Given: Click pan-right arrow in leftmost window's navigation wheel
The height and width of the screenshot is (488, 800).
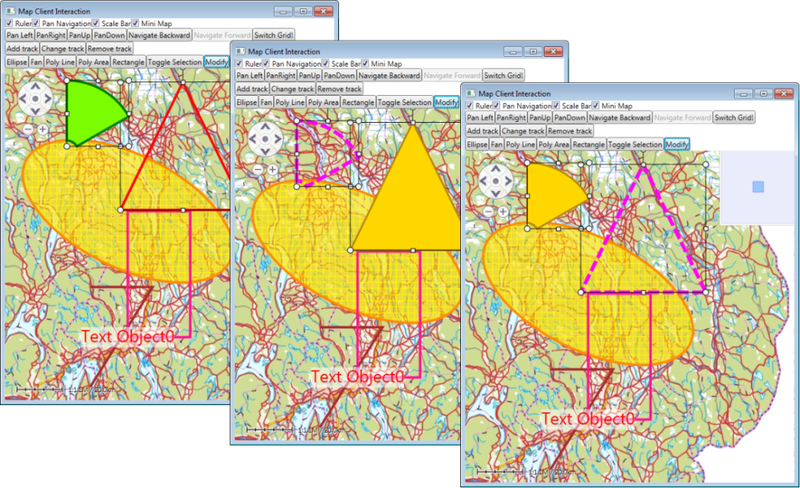Looking at the screenshot, I should click(x=47, y=99).
